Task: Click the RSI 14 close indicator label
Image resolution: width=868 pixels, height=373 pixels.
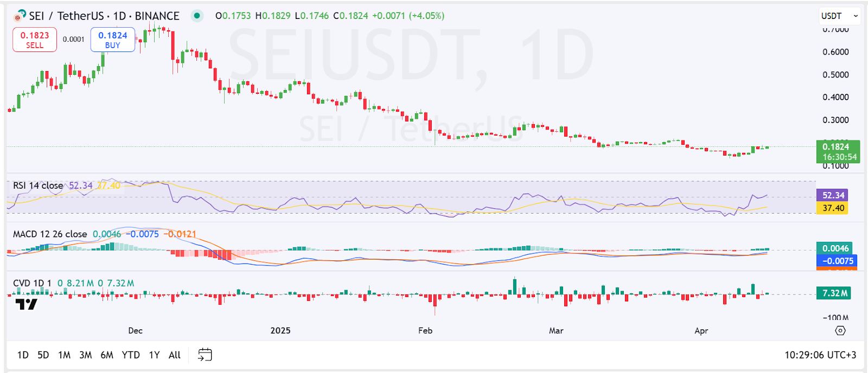Action: point(38,185)
